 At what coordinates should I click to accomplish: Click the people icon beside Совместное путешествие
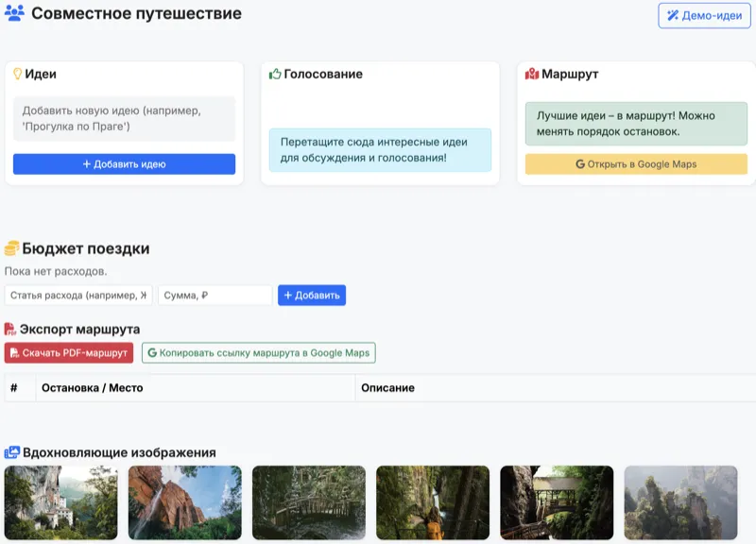tap(15, 14)
